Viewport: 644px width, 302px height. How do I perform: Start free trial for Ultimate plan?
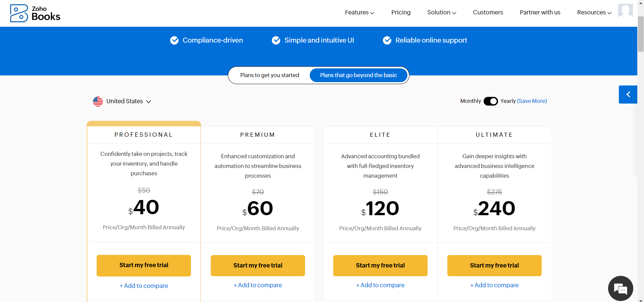(x=494, y=265)
